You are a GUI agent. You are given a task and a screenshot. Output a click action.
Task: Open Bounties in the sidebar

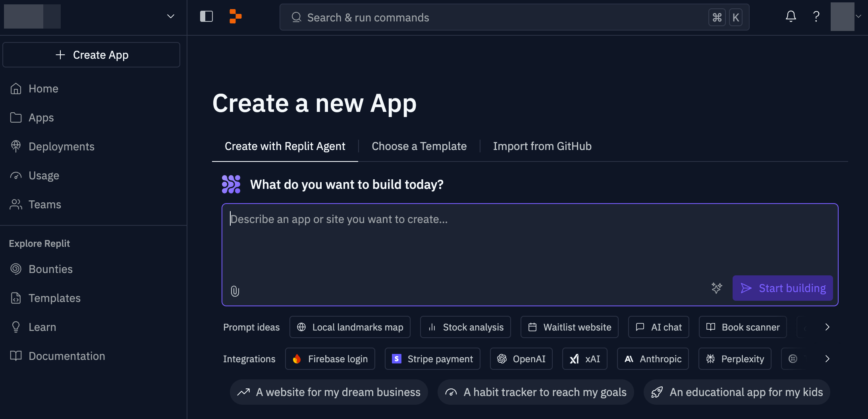(50, 269)
